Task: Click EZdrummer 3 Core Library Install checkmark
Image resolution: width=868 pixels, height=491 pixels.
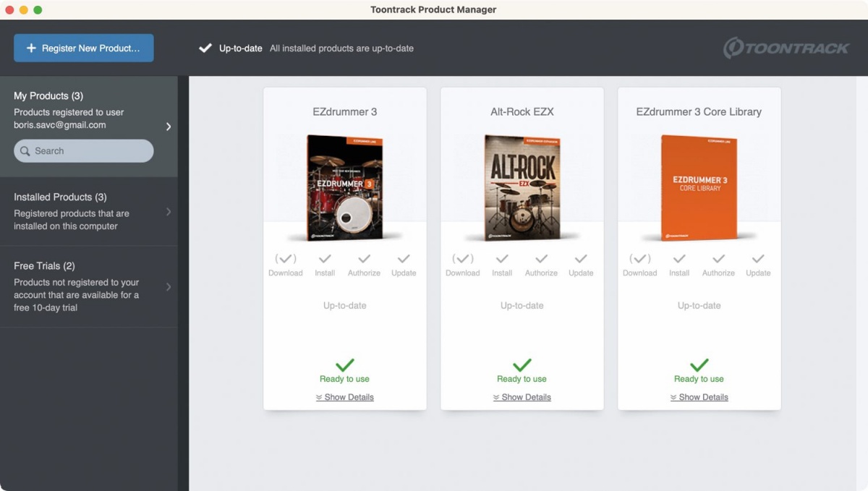Action: pyautogui.click(x=679, y=258)
